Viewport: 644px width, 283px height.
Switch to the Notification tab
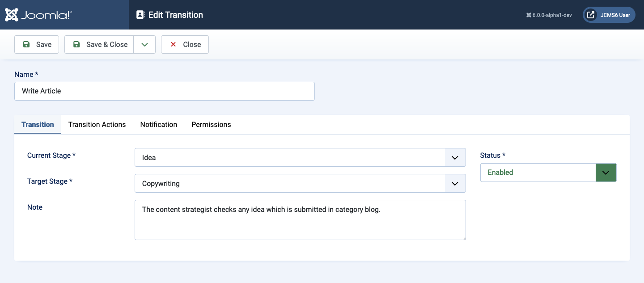point(159,125)
